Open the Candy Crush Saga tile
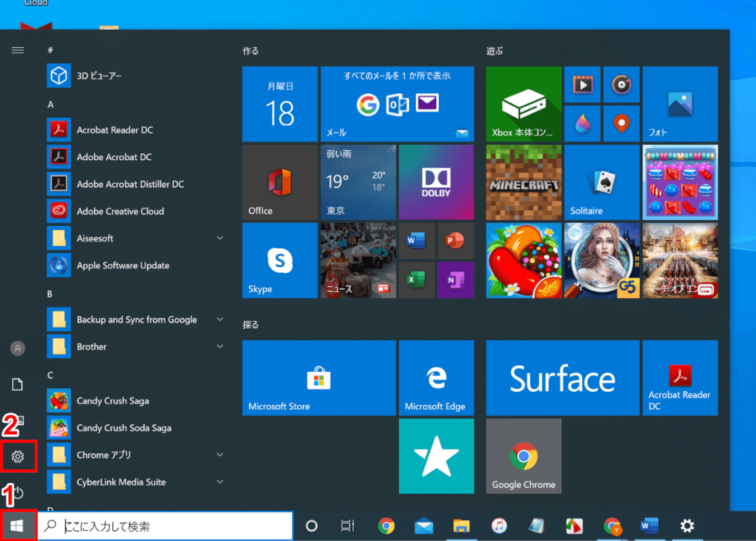756x541 pixels. coord(523,260)
